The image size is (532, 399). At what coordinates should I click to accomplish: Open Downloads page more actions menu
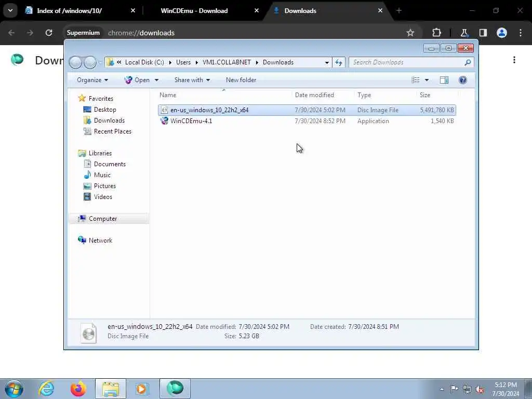[x=514, y=60]
